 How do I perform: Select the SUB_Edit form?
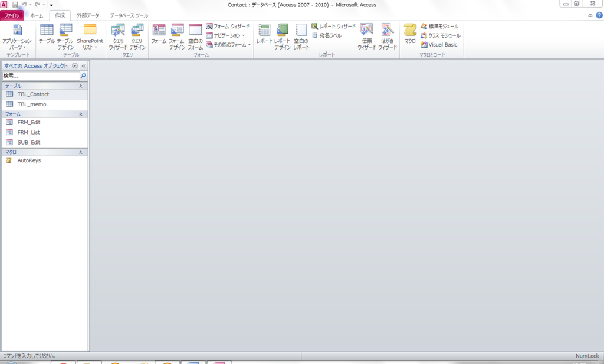pyautogui.click(x=45, y=142)
